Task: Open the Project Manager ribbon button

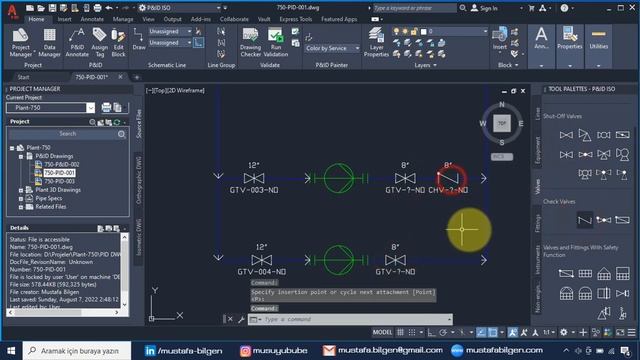Action: [x=20, y=42]
